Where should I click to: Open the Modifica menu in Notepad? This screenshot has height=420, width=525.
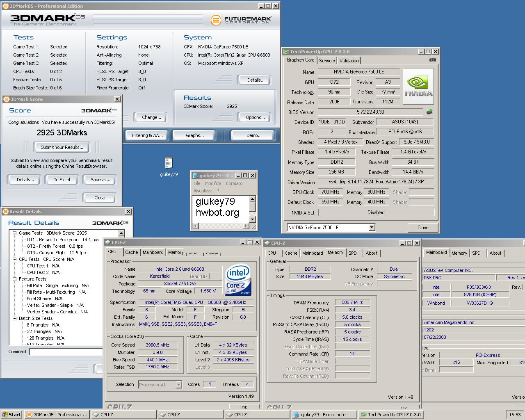coord(213,183)
